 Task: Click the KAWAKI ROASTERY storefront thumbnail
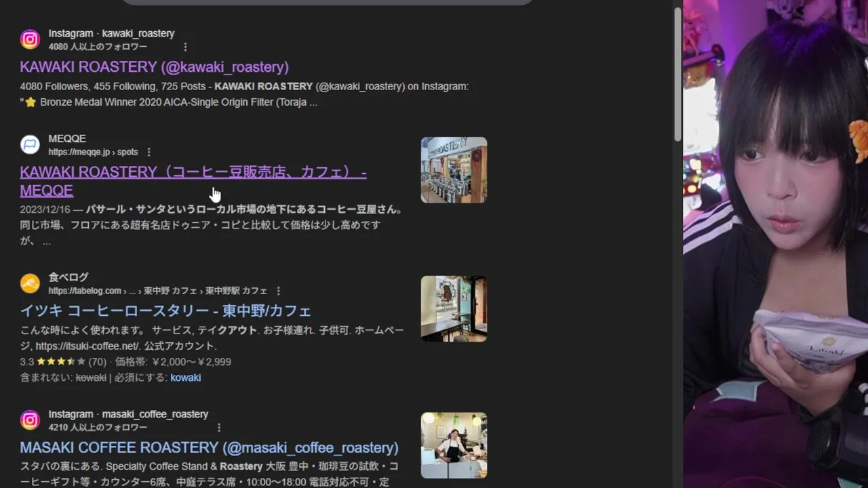(454, 170)
